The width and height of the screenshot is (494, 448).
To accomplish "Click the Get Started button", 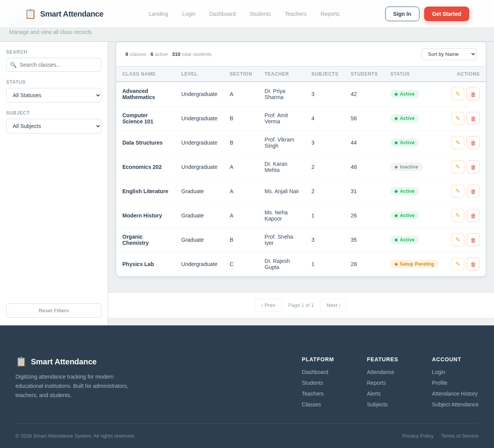I will 447,14.
